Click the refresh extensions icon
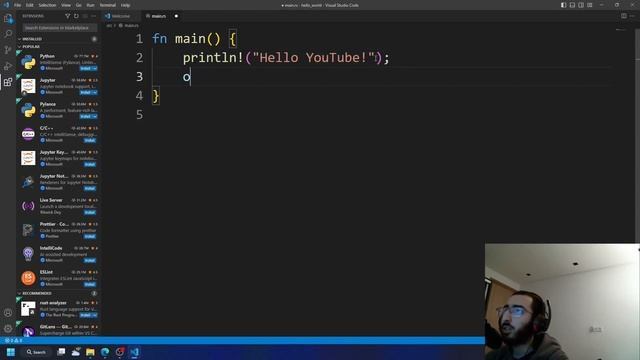This screenshot has height=360, width=640. pos(76,16)
